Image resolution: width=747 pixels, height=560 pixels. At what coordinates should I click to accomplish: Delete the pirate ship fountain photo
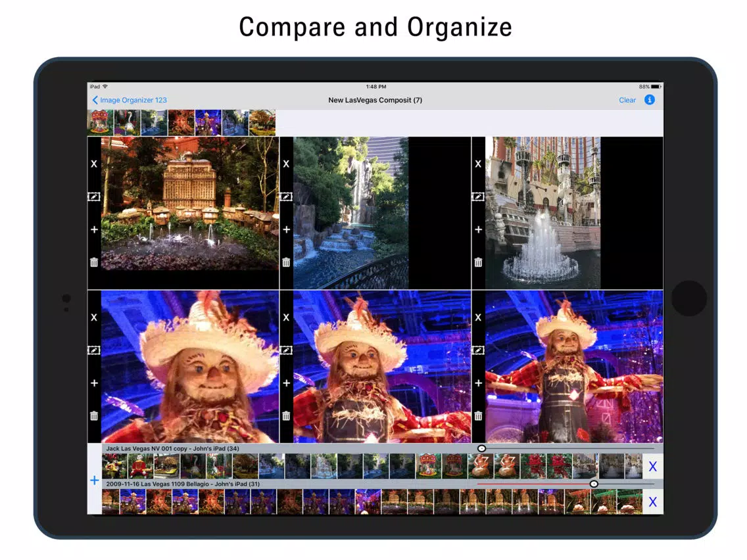coord(478,262)
